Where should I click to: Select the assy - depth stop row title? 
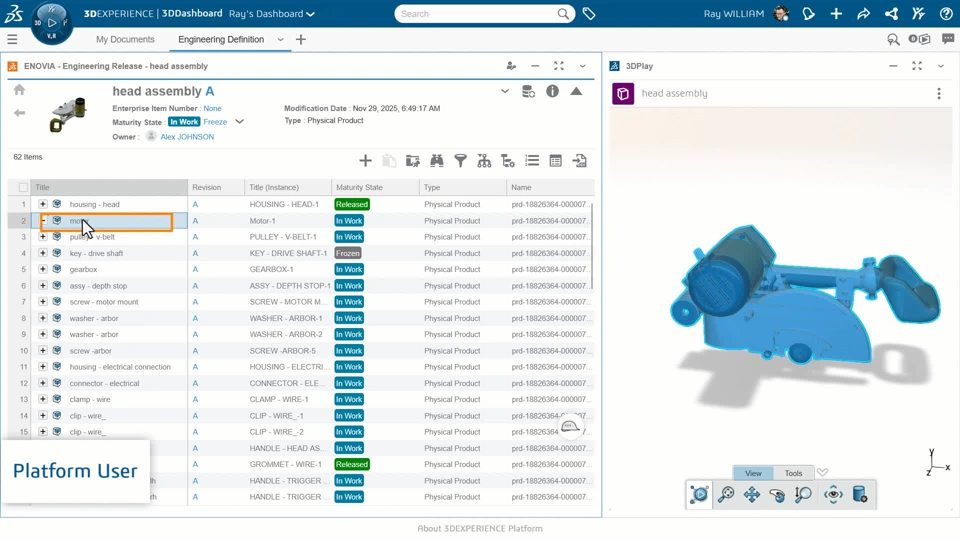pos(99,285)
